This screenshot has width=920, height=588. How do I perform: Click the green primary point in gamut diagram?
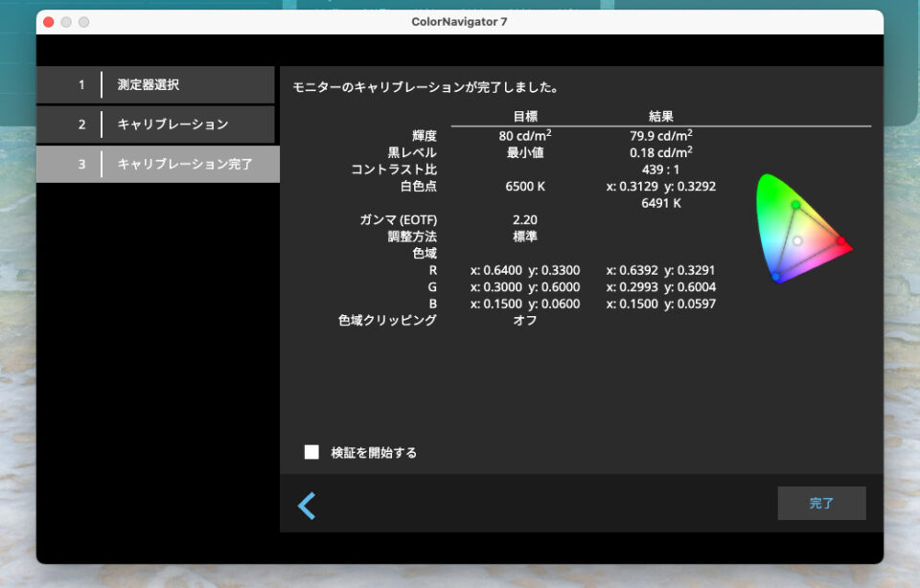[795, 205]
